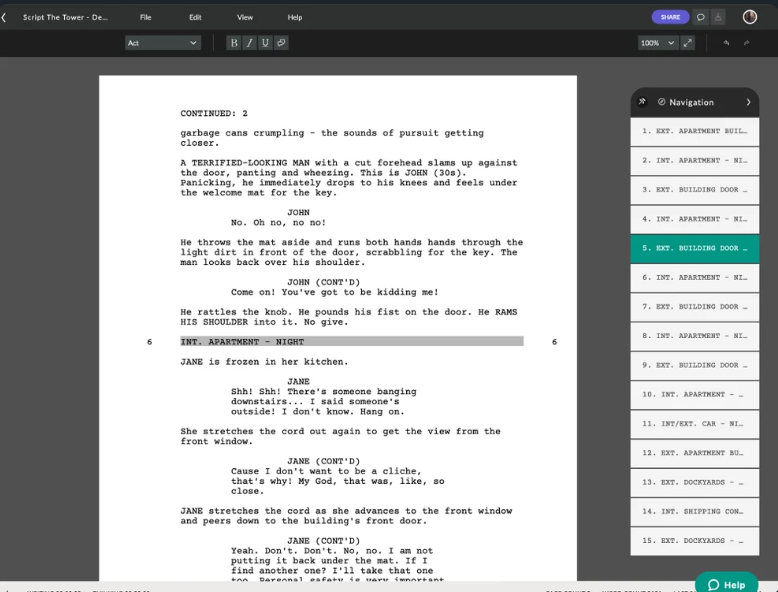Go to scene 13 EXT. DOCKYARDS
This screenshot has width=778, height=592.
point(695,482)
